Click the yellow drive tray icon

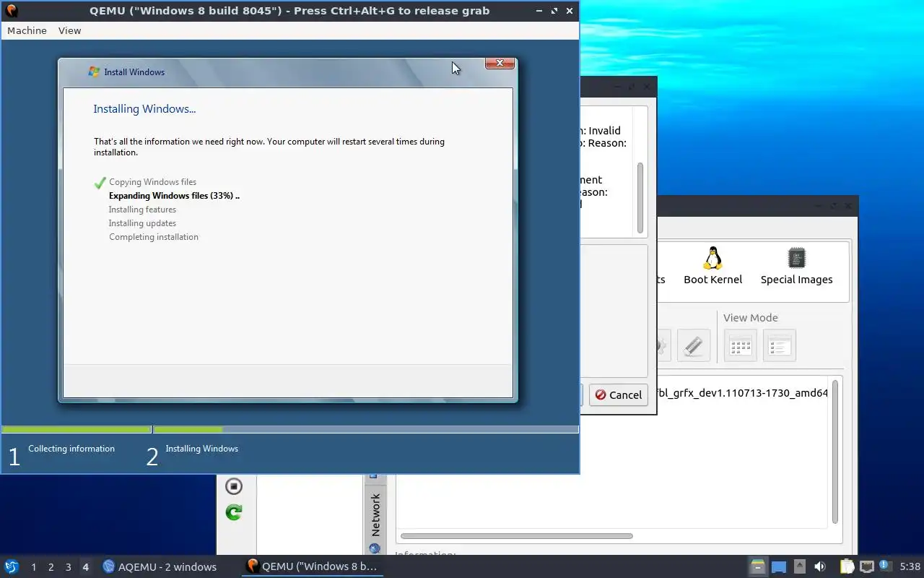tap(757, 567)
